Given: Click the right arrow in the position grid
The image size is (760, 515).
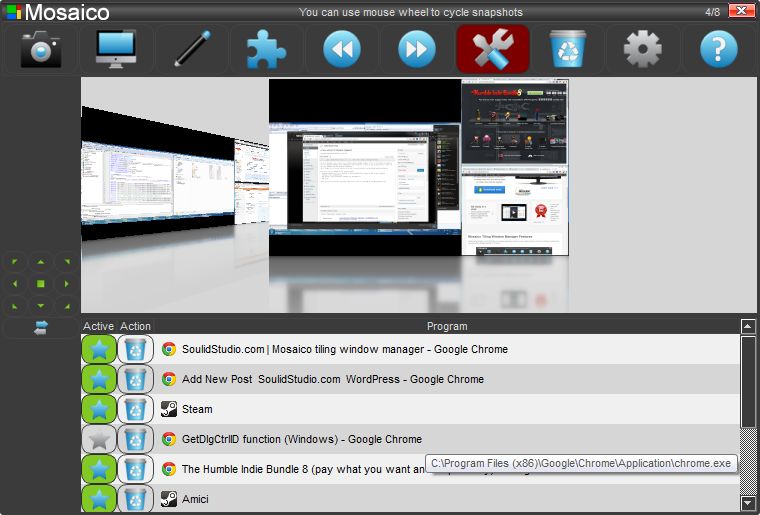Looking at the screenshot, I should [x=67, y=284].
